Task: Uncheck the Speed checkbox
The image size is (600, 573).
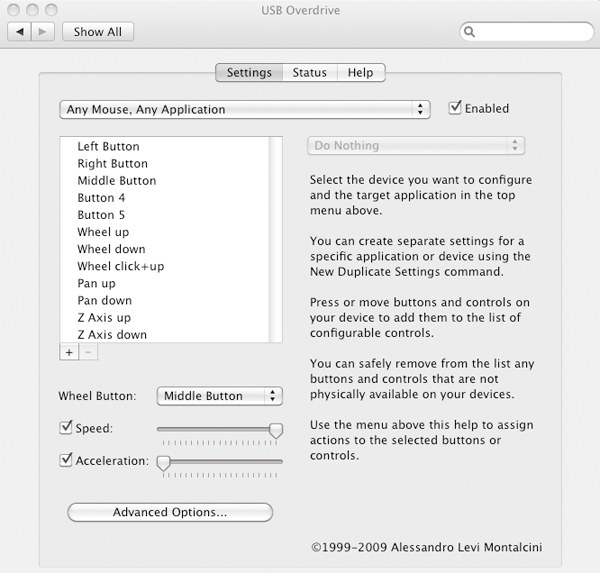Action: pos(66,427)
